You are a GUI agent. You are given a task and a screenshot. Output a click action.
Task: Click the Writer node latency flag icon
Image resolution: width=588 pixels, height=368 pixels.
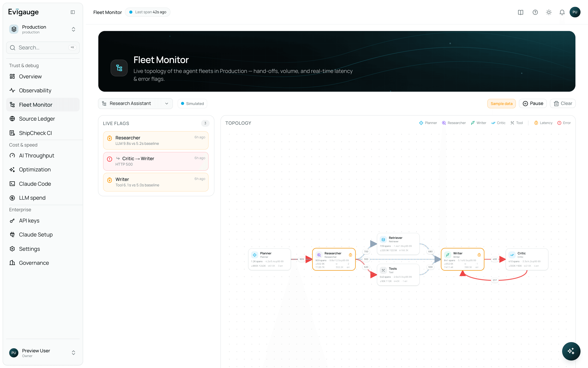479,255
